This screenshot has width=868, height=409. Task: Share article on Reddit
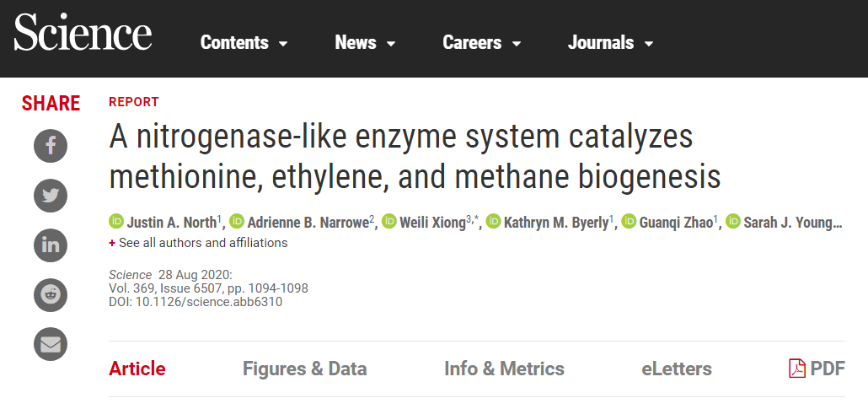51,294
